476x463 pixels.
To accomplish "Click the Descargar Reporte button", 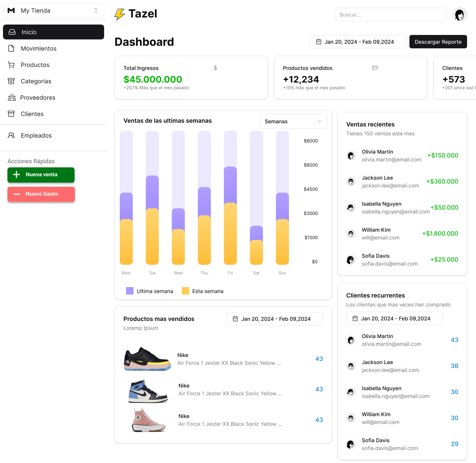I will click(x=438, y=42).
